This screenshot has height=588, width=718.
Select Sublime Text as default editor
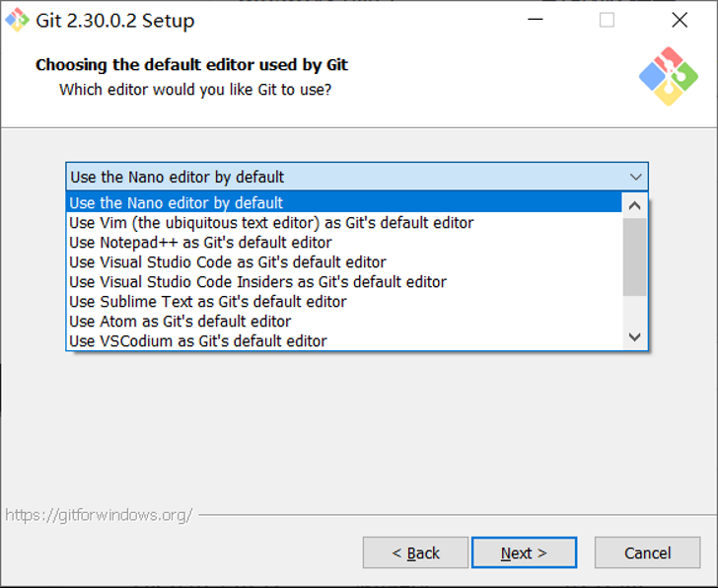[x=208, y=302]
